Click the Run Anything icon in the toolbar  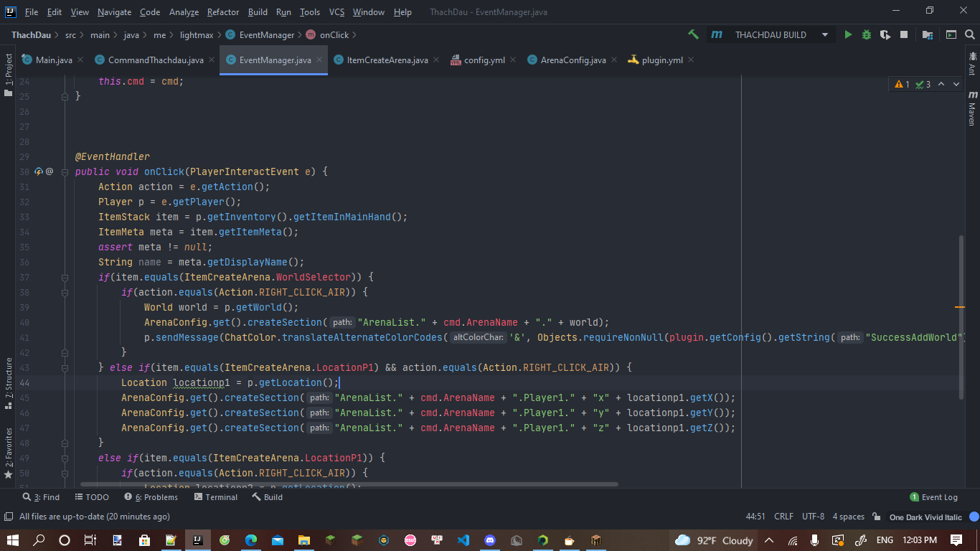(951, 34)
